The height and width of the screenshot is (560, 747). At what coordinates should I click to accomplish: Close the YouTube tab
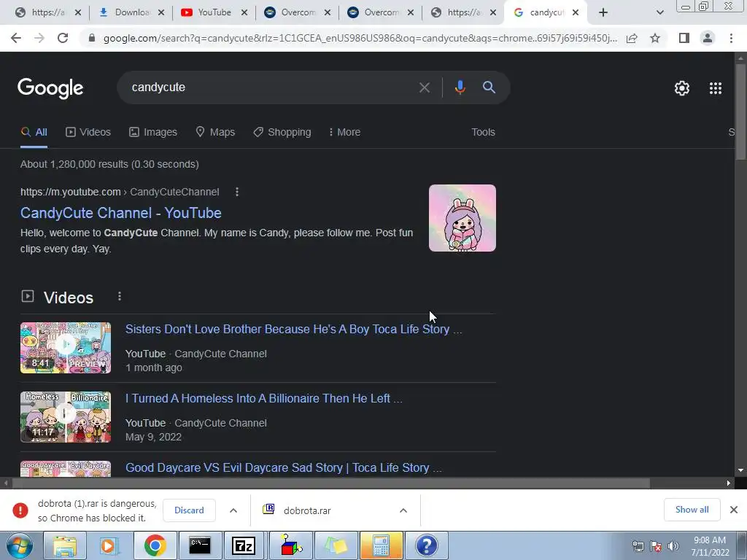point(244,12)
